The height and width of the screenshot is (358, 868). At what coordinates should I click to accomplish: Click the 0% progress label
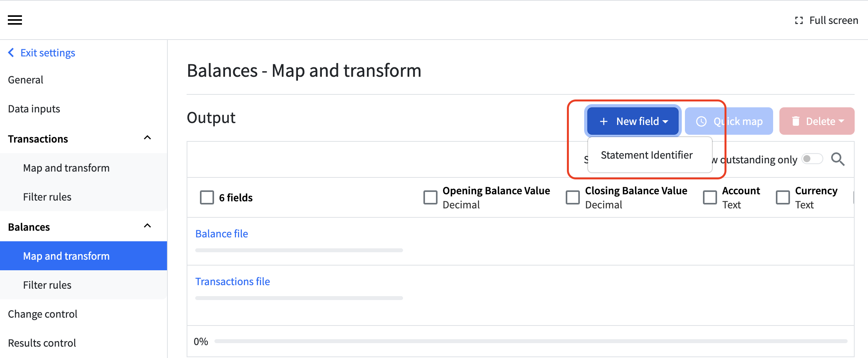click(201, 342)
